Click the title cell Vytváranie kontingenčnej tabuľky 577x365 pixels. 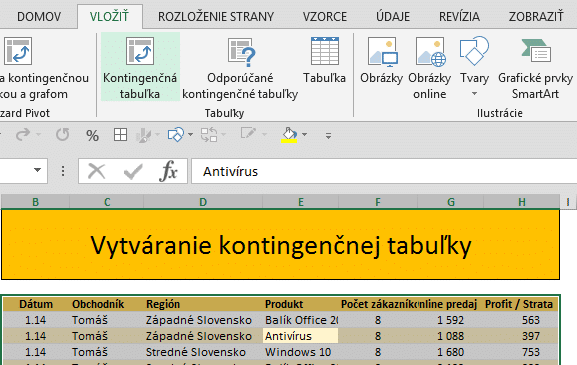click(x=281, y=245)
